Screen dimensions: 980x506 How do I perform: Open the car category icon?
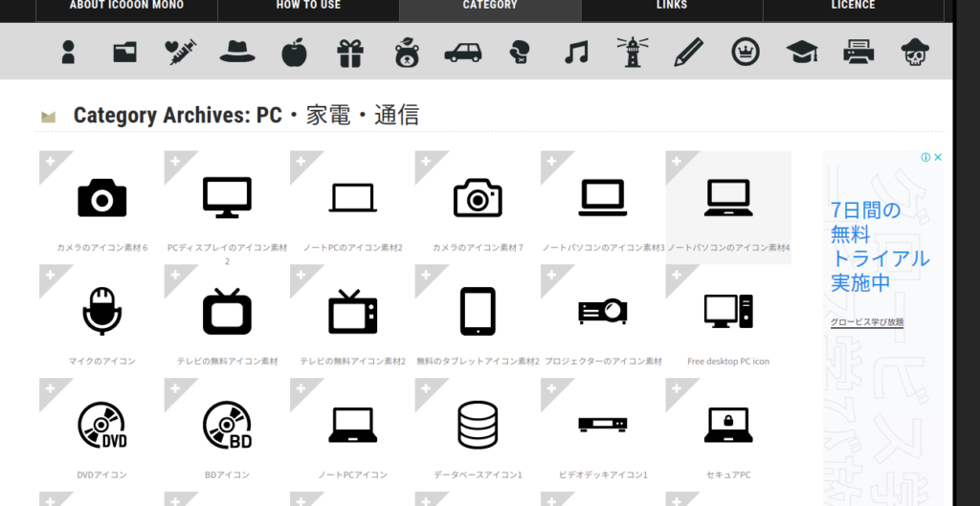click(463, 53)
